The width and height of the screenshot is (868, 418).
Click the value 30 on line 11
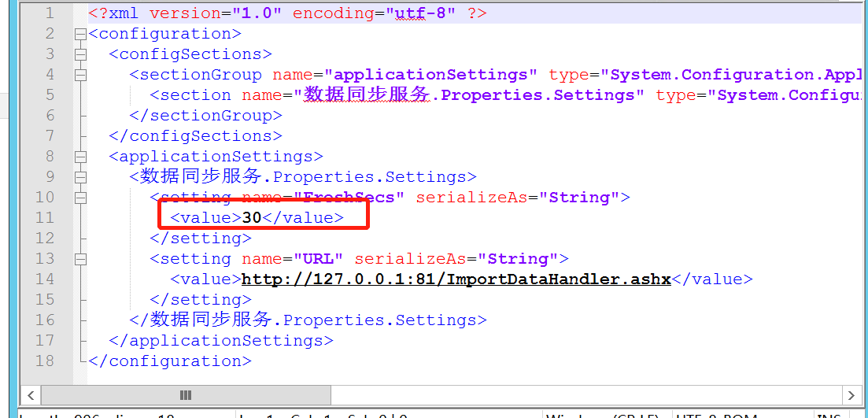pyautogui.click(x=252, y=218)
